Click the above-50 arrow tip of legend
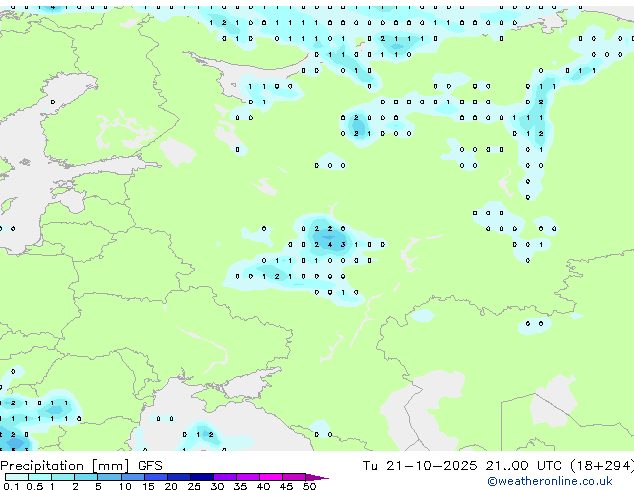Viewport: 634px width, 490px height. [317, 477]
